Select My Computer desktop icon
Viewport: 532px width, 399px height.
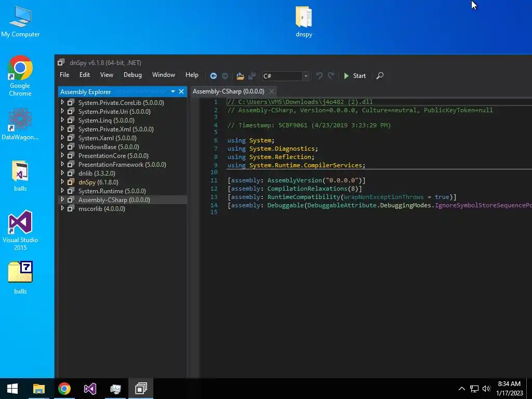tap(20, 22)
